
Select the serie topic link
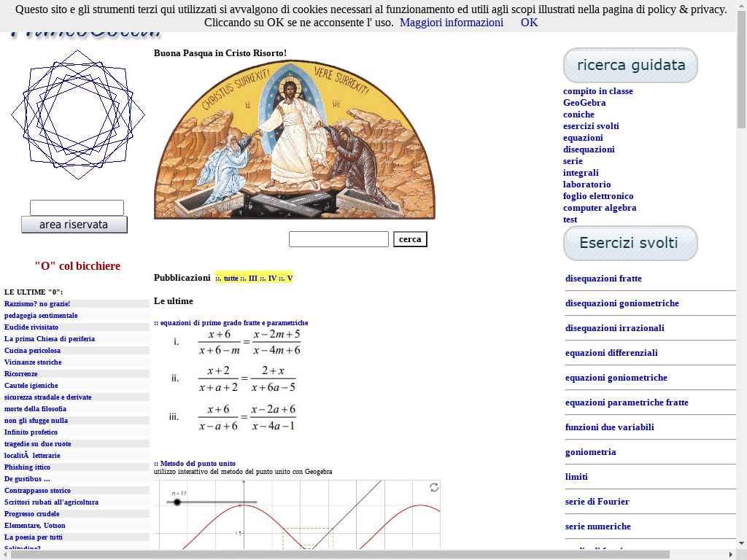point(573,161)
